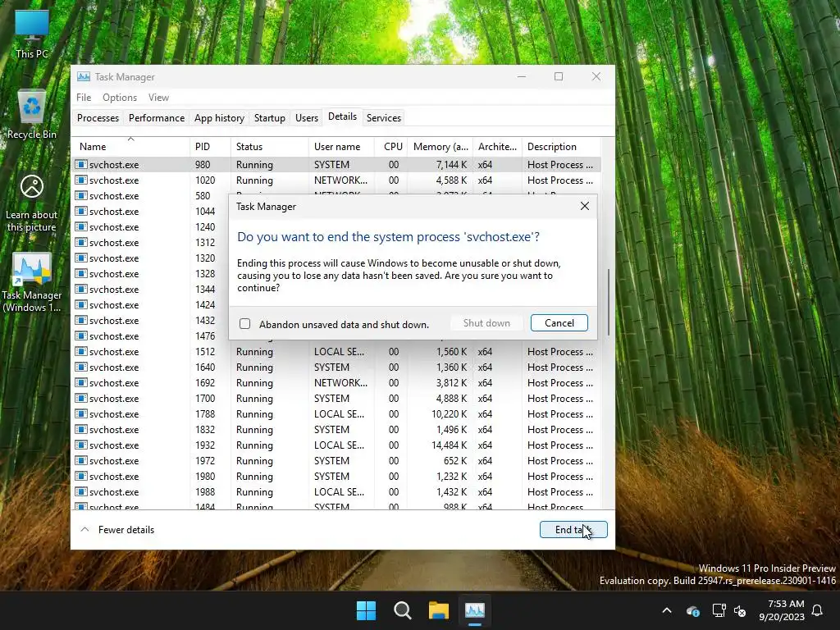
Task: Click the muted volume tray icon
Action: [x=741, y=610]
